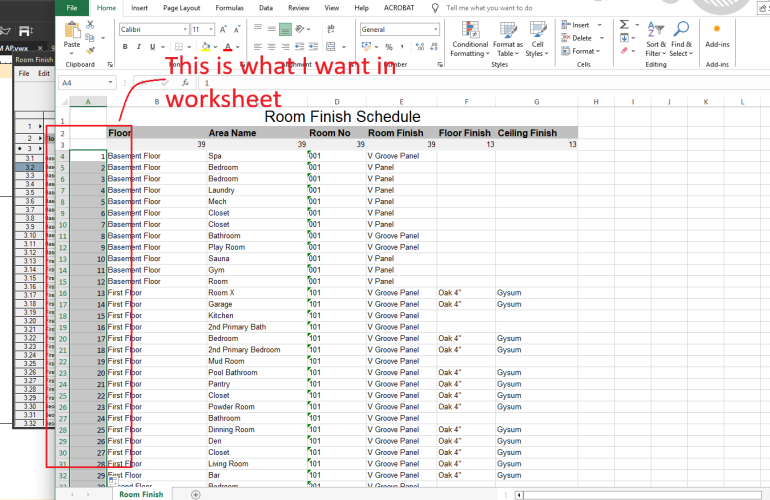Click the font color red A swatch
Screen dimensions: 770x500
pos(227,46)
